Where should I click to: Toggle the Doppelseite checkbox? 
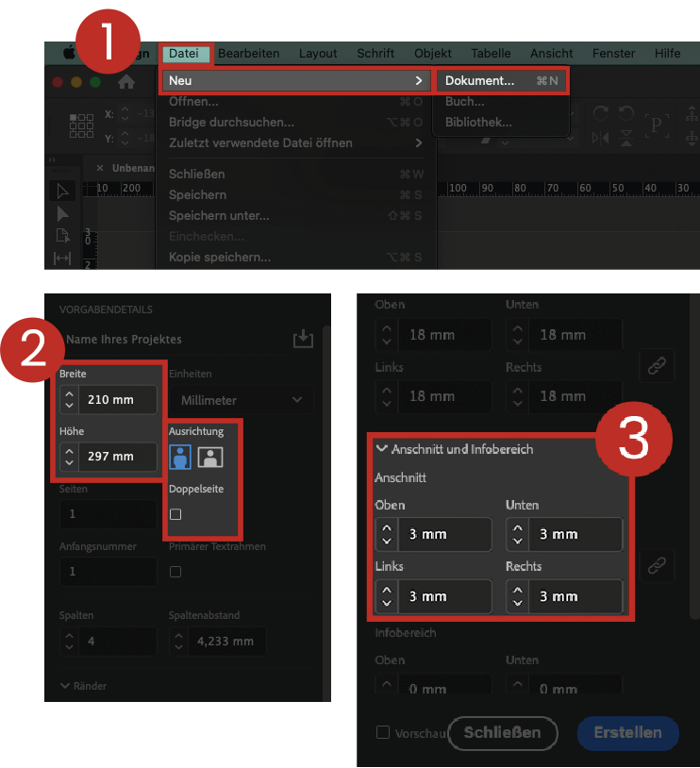(175, 514)
